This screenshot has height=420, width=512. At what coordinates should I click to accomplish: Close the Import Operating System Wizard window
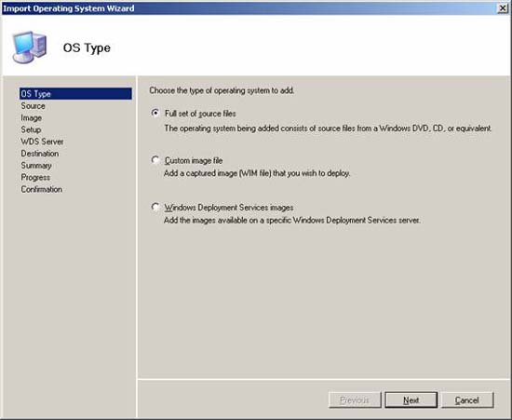pos(502,8)
